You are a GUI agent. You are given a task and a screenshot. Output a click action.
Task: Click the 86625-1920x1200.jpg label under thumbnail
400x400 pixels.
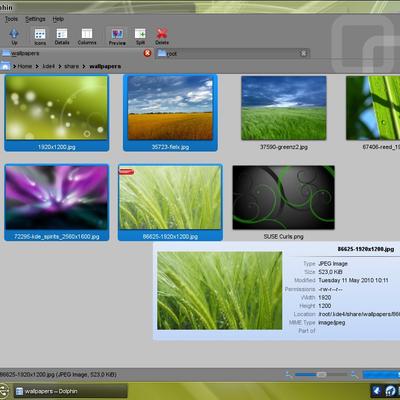(170, 236)
